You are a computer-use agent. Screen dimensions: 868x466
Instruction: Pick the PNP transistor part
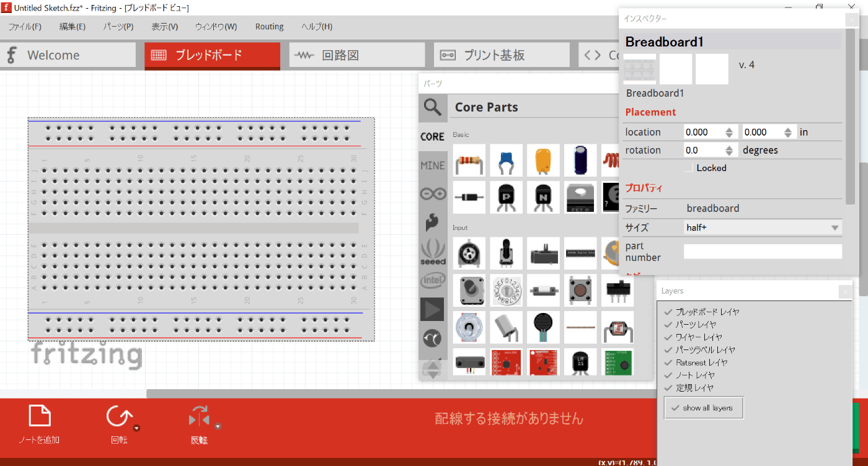507,197
